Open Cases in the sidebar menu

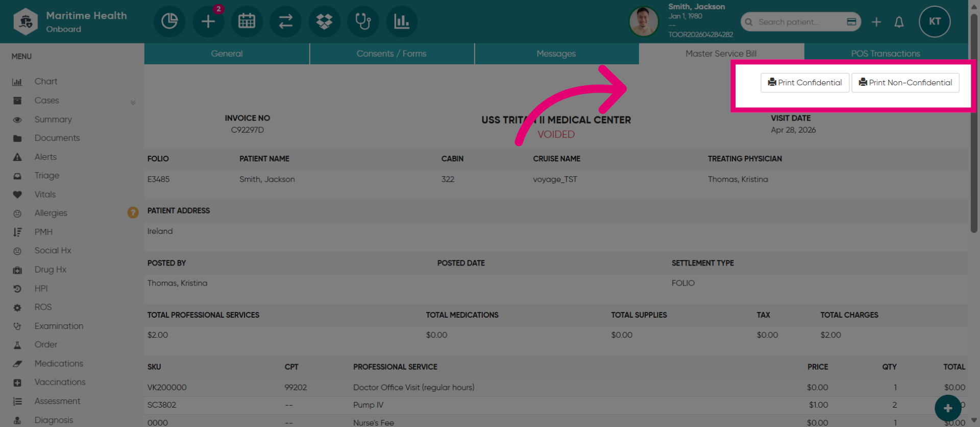pyautogui.click(x=47, y=101)
